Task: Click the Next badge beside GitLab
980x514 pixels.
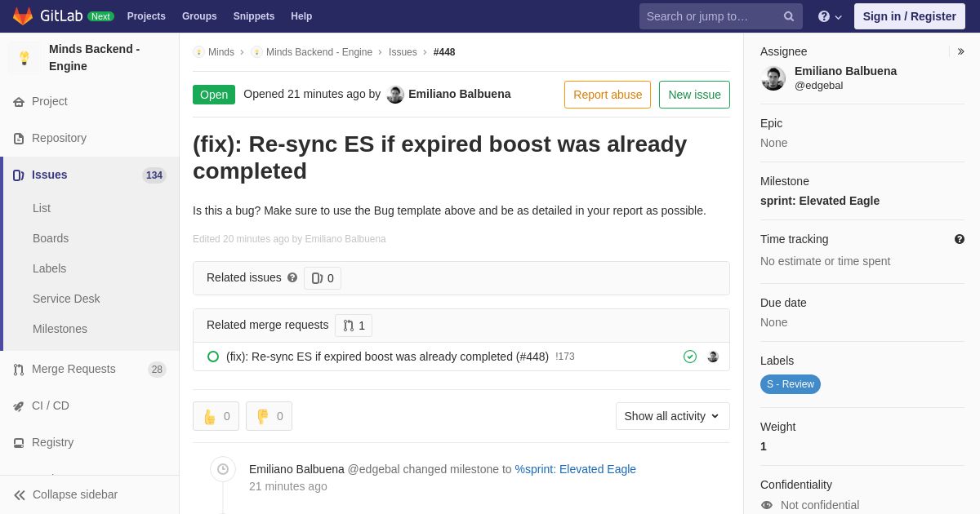Action: [x=100, y=16]
